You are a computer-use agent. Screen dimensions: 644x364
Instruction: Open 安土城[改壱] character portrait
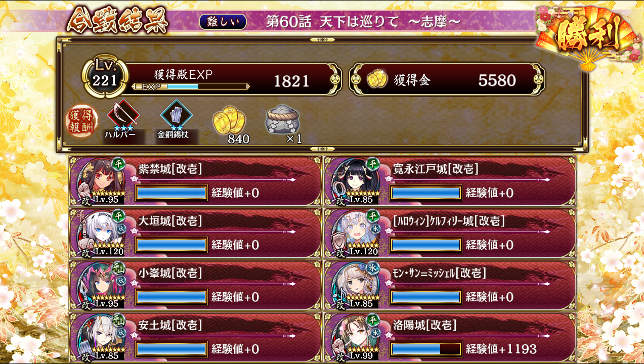pos(101,336)
